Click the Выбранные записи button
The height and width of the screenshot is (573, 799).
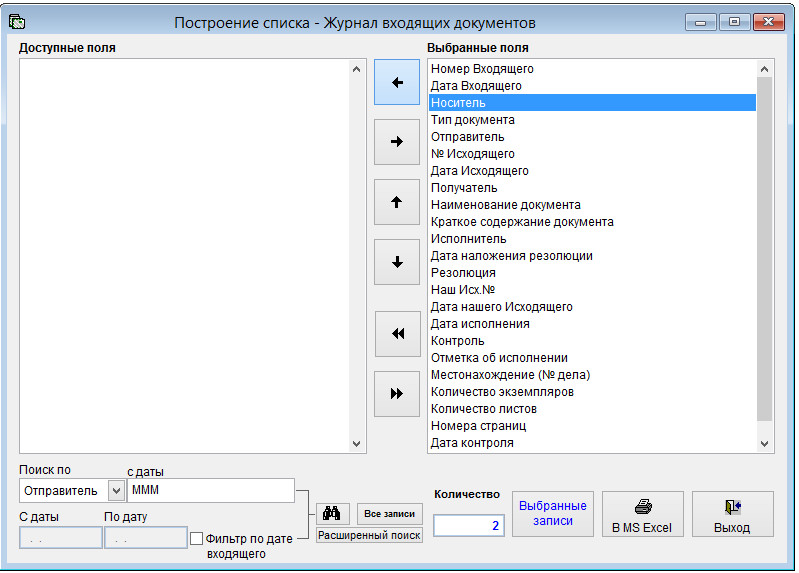coord(553,514)
